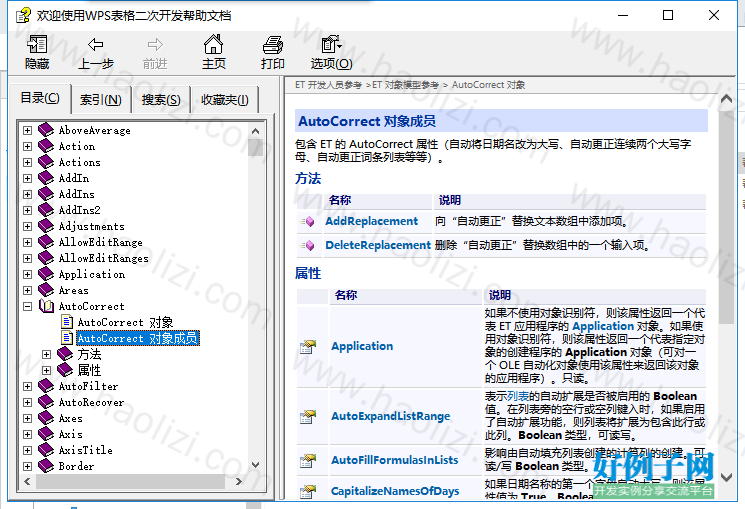Click ET 对象模型参考 breadcrumb link
Image resolution: width=745 pixels, height=509 pixels.
[x=405, y=85]
